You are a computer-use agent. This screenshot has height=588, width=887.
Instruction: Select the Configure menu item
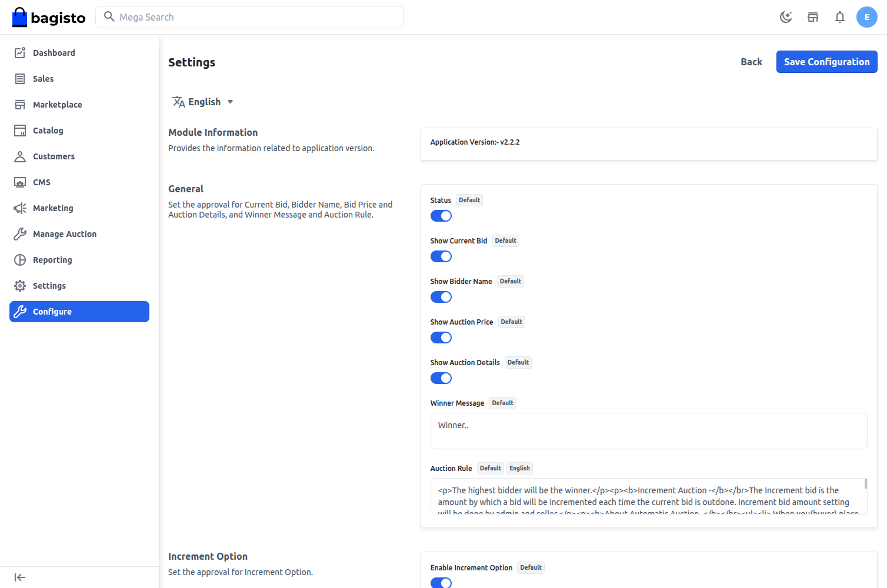53,311
